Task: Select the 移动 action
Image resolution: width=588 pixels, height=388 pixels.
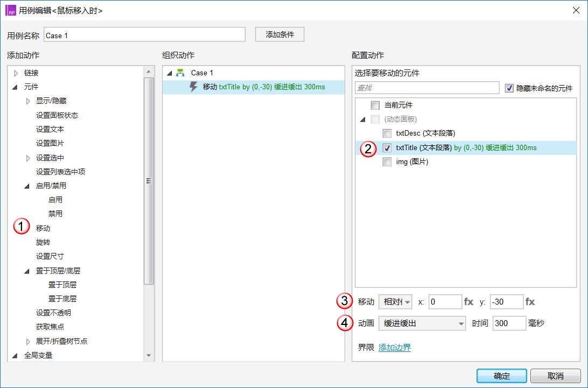Action: [43, 228]
